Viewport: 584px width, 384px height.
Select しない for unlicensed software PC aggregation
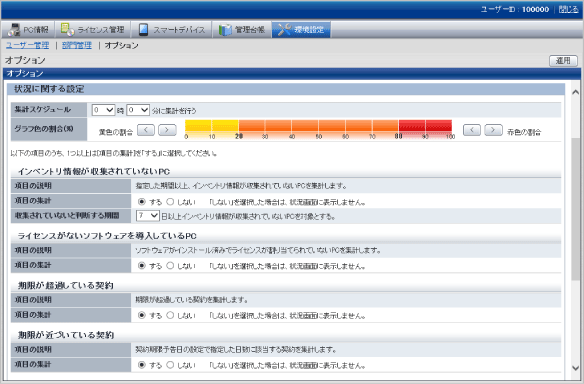click(170, 266)
